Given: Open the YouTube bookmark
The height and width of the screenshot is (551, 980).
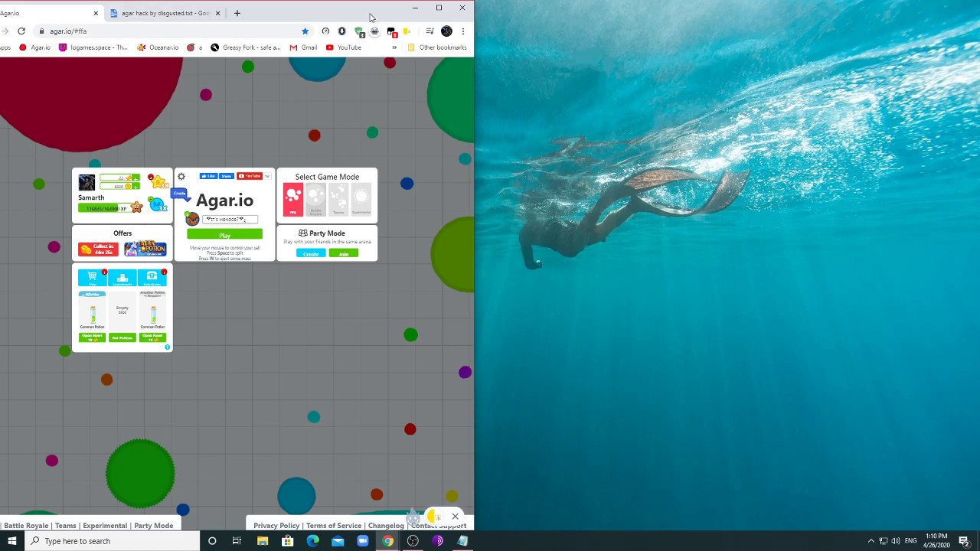Looking at the screenshot, I should click(344, 47).
